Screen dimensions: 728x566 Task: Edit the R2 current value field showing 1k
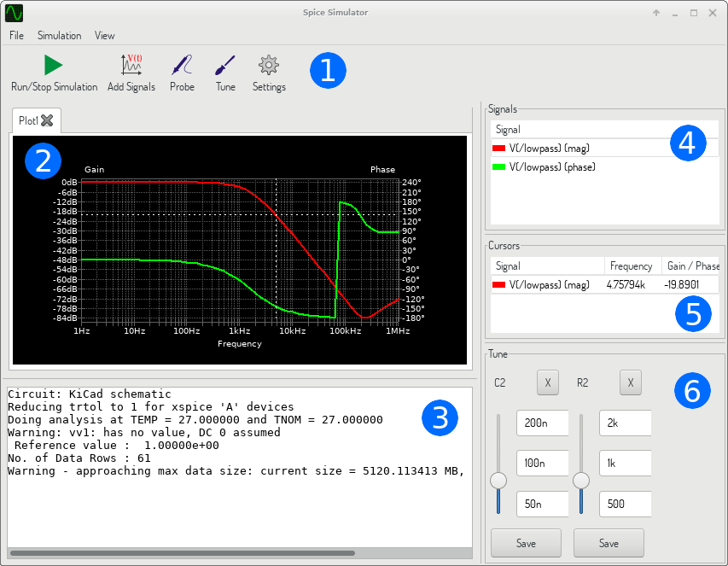point(626,464)
